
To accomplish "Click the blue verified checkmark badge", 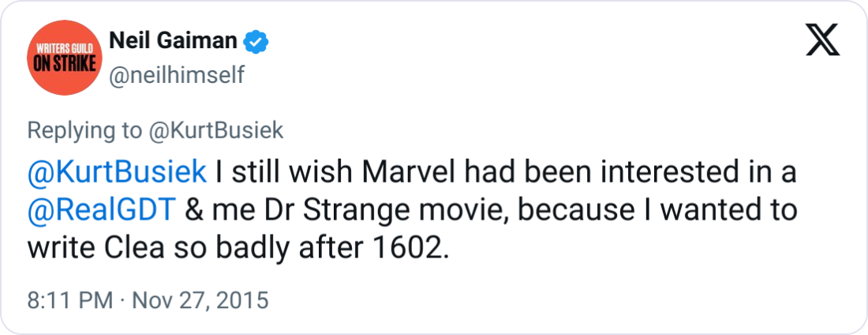I will (x=256, y=42).
